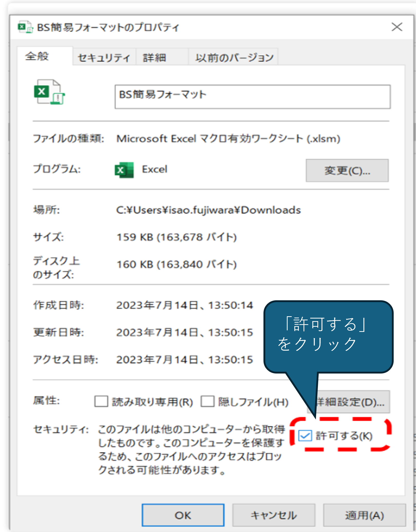Click the キャンセル button
The width and height of the screenshot is (416, 532).
coord(274,515)
